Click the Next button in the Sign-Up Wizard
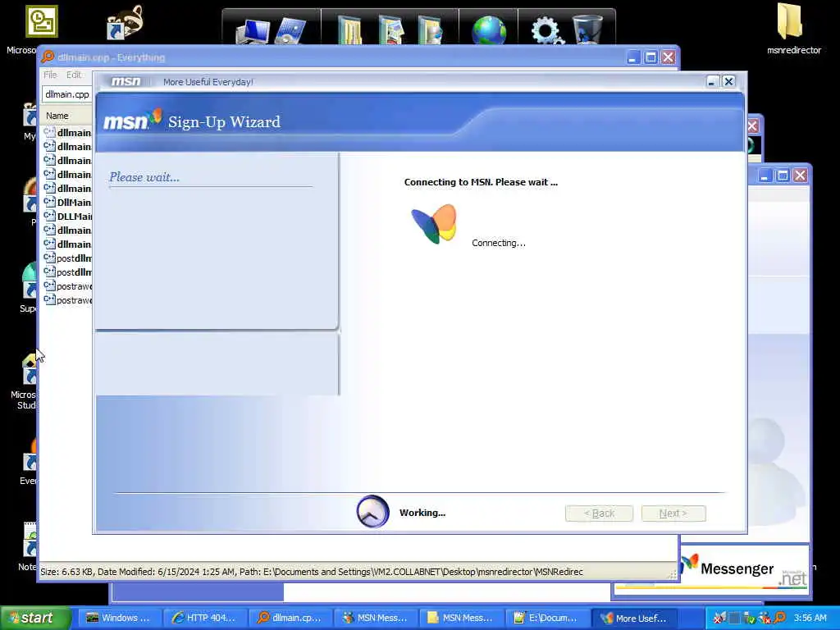Screen dimensions: 840x630 (x=673, y=514)
